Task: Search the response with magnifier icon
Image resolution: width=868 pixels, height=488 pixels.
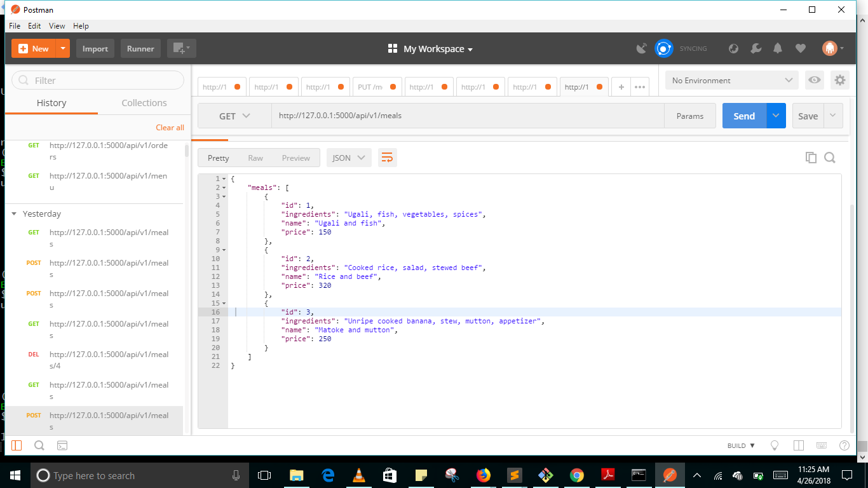Action: pos(830,158)
